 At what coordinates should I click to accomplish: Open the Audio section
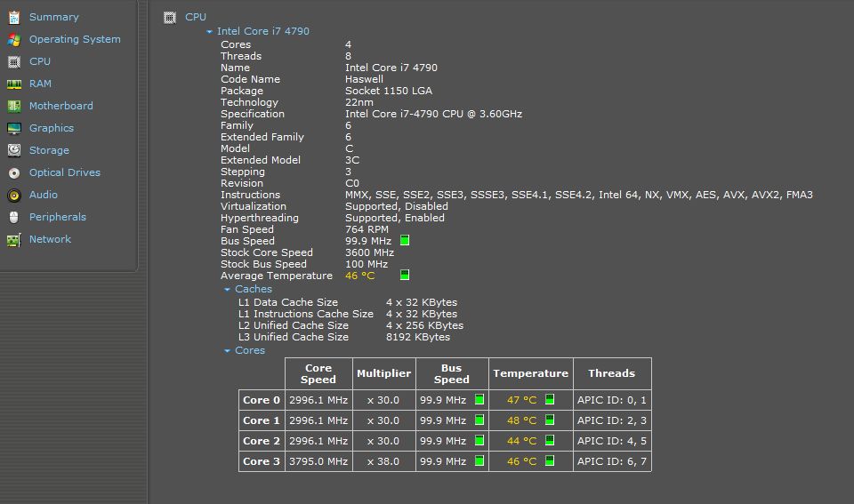tap(43, 195)
